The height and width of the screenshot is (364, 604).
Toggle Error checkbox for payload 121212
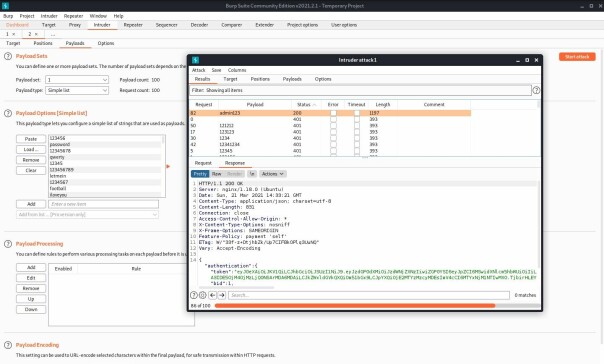point(333,126)
